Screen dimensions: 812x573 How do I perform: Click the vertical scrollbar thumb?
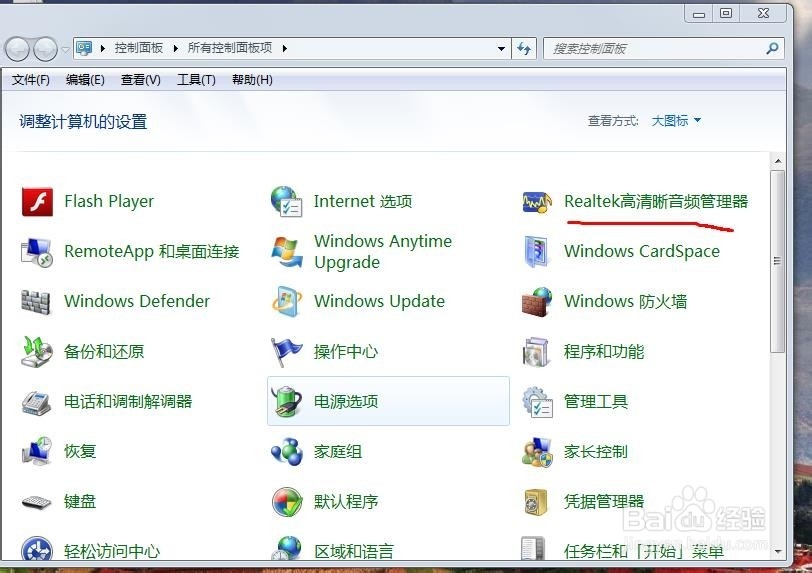(778, 262)
